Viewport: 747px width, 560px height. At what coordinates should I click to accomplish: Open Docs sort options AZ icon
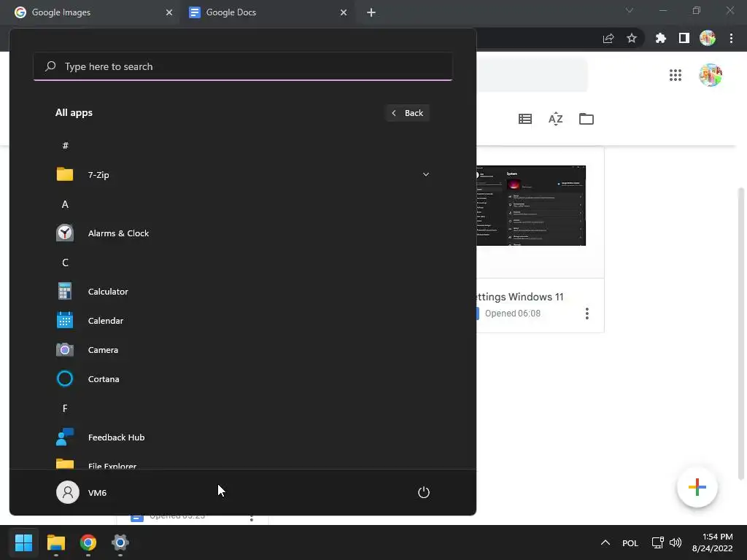click(x=555, y=119)
